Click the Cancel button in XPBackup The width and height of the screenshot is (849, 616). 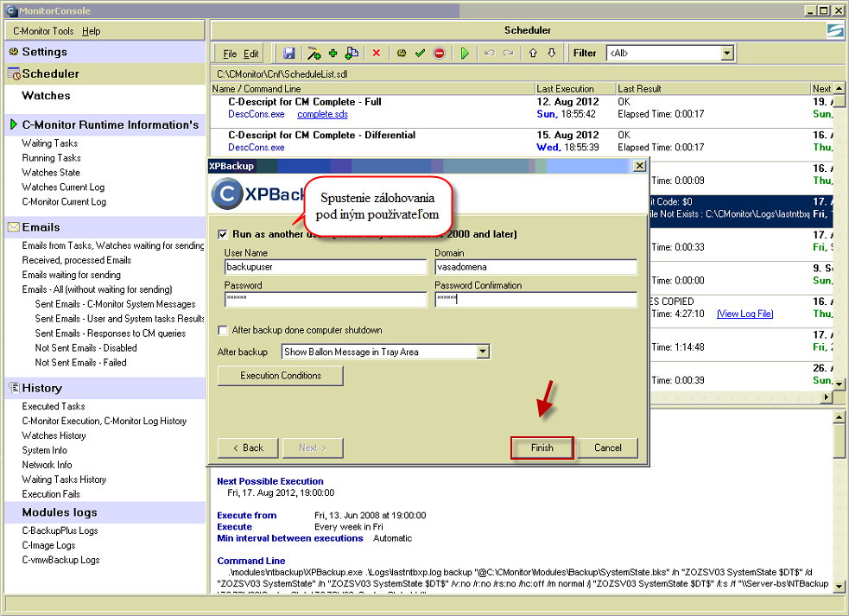click(x=607, y=448)
